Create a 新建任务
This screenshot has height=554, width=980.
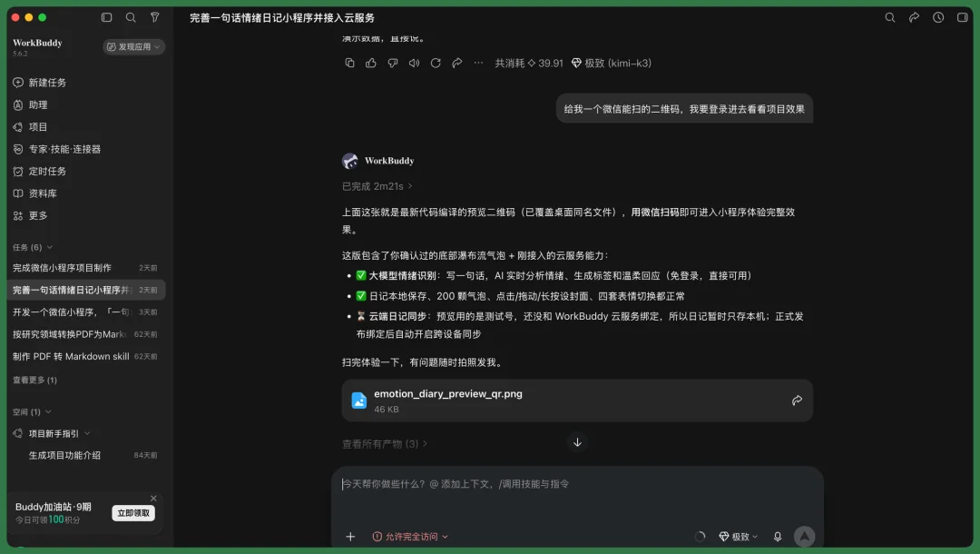pos(40,83)
